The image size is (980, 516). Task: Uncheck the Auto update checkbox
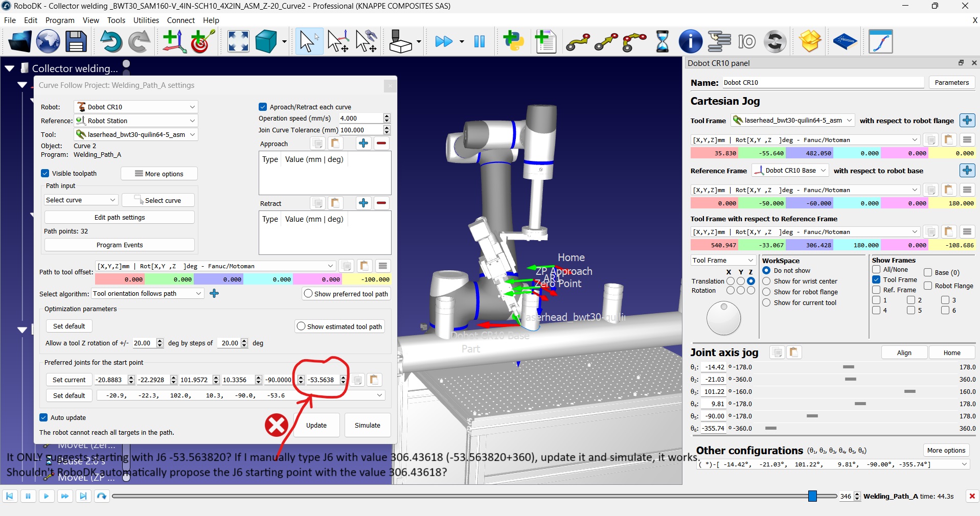43,417
